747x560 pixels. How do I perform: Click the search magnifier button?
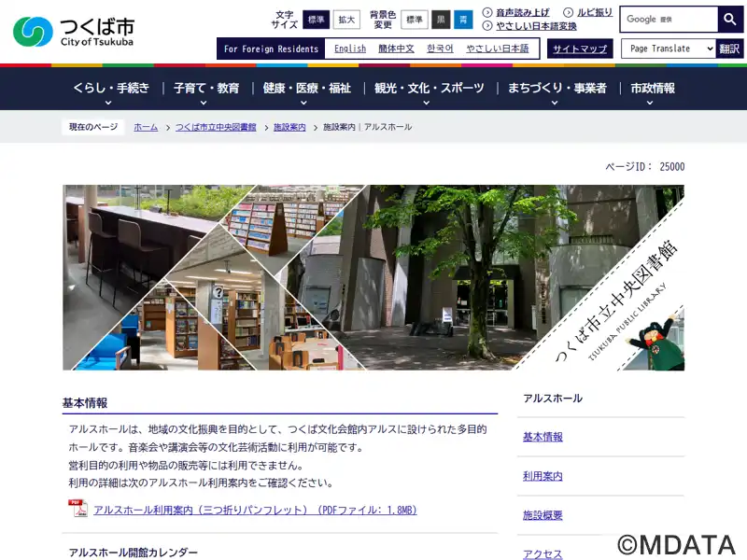(730, 19)
